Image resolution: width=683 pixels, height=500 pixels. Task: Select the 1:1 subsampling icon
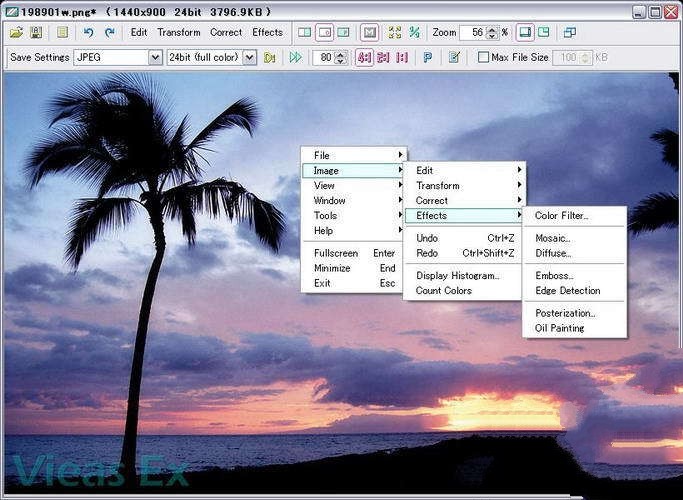pos(402,57)
